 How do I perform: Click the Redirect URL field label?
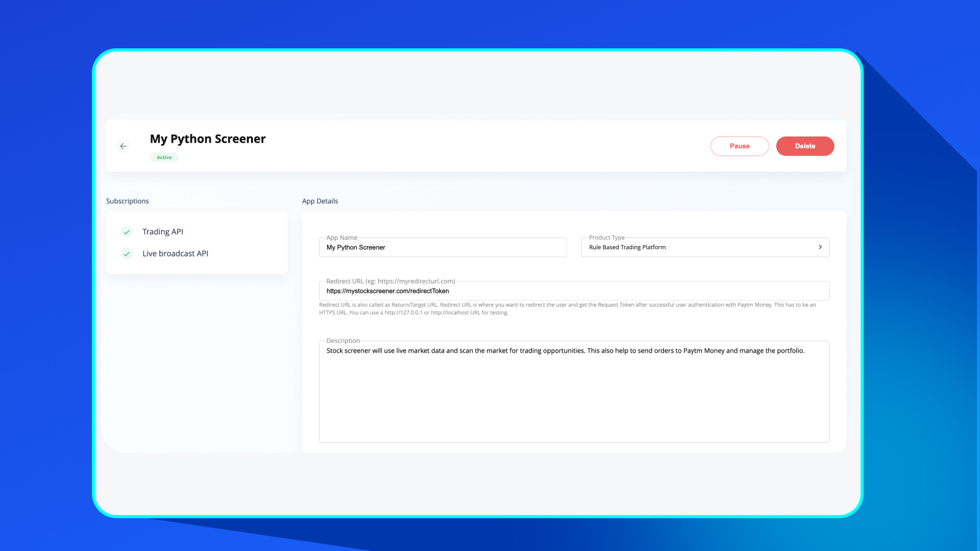pos(390,282)
